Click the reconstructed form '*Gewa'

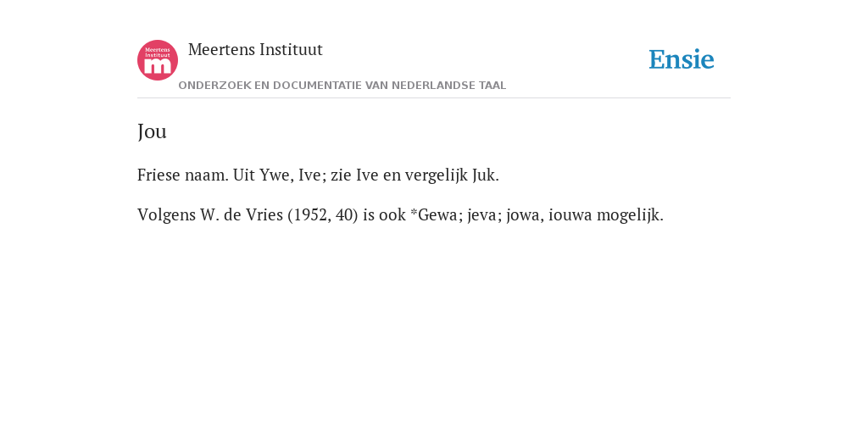coord(437,214)
